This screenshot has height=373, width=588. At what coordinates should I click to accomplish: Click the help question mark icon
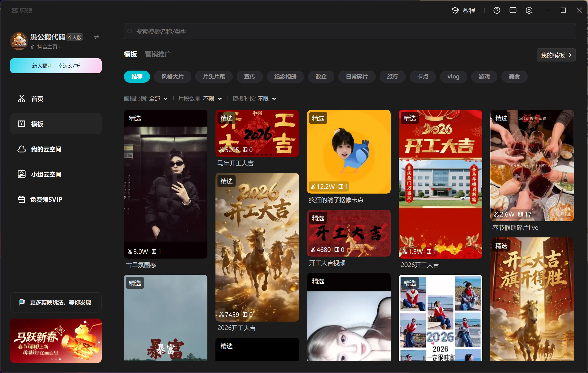click(x=497, y=10)
